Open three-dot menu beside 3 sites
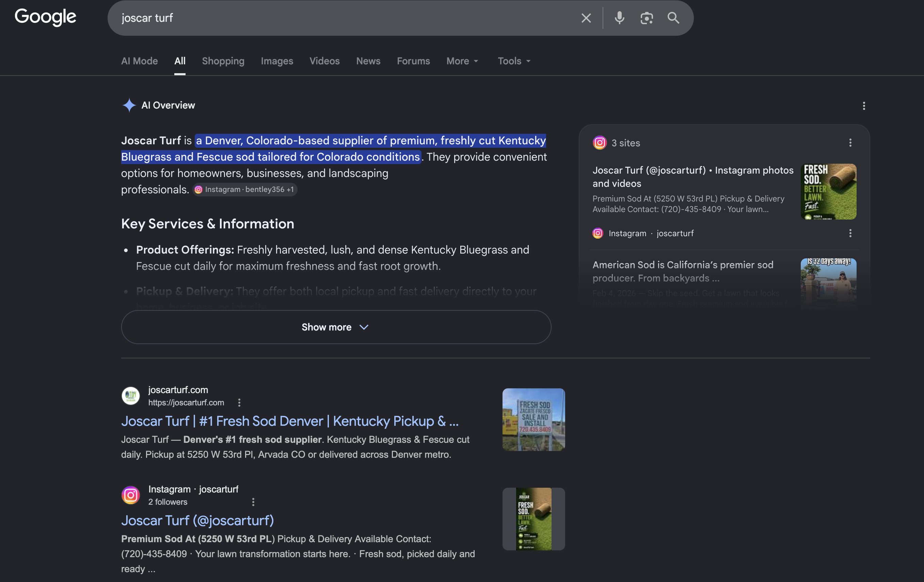This screenshot has height=582, width=924. pyautogui.click(x=850, y=143)
